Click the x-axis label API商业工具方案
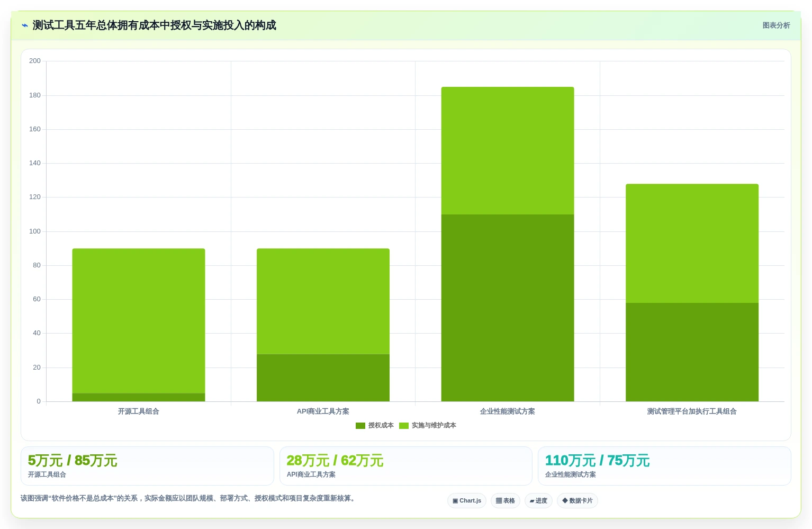812x529 pixels. [x=323, y=411]
